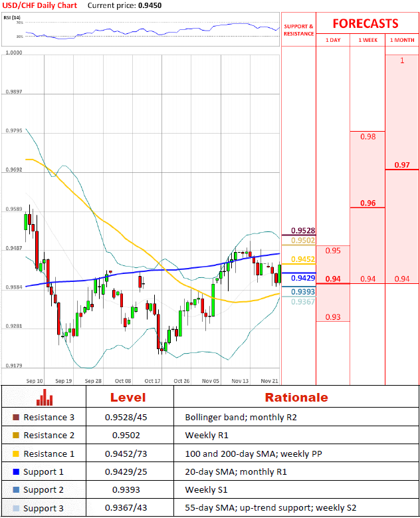Click the 100 and 200-day SMA rationale

(x=254, y=454)
